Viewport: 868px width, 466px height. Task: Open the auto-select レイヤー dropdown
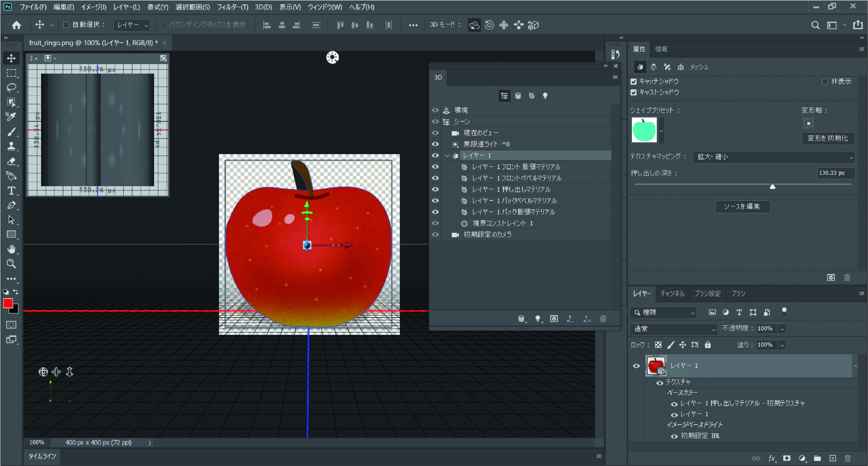point(132,25)
